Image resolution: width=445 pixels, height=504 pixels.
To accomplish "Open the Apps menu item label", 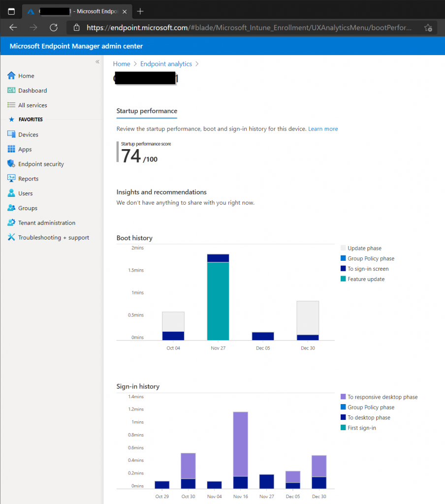I will click(x=25, y=150).
